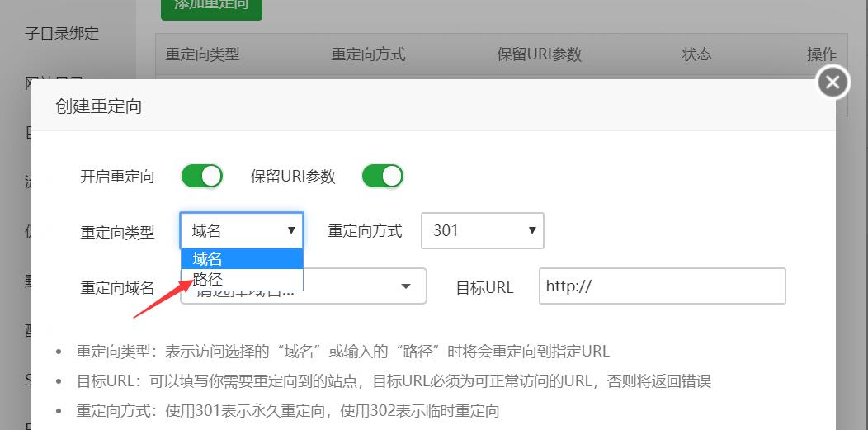
Task: Toggle the 开启重定向 switch
Action: tap(202, 177)
